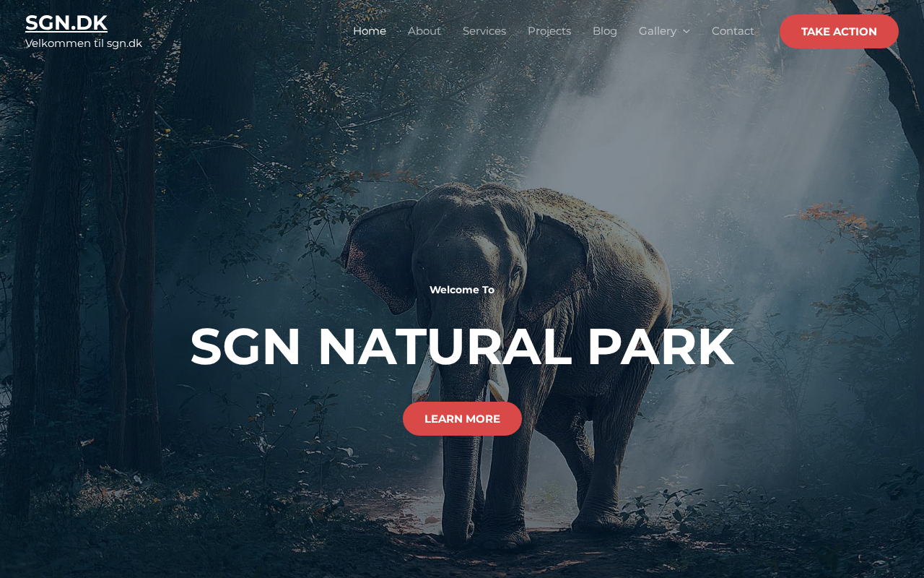924x578 pixels.
Task: Open the Blog page link
Action: (605, 31)
